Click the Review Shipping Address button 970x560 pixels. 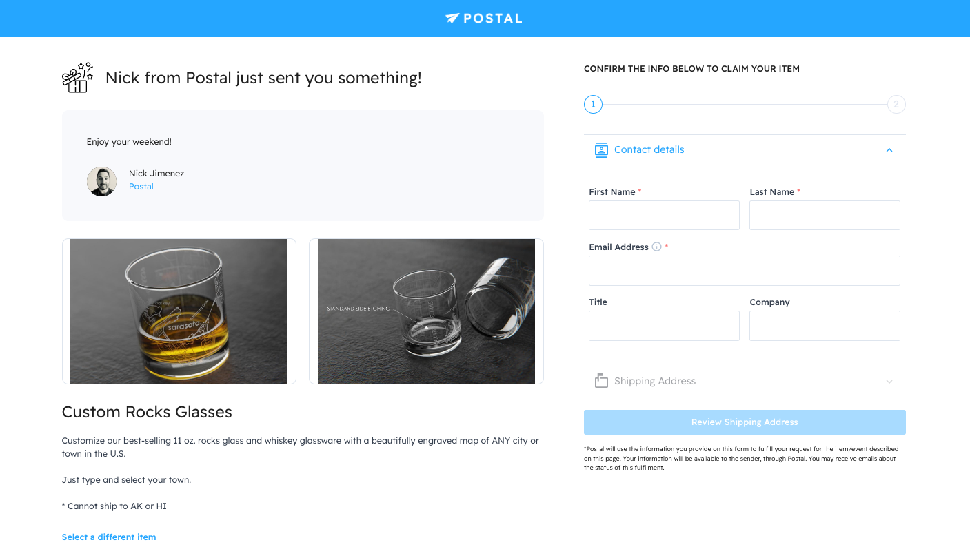[x=745, y=422]
